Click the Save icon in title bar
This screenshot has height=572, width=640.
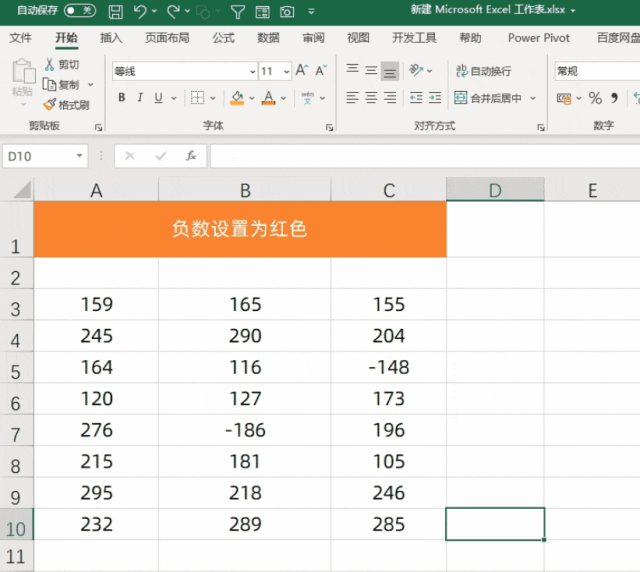[115, 12]
